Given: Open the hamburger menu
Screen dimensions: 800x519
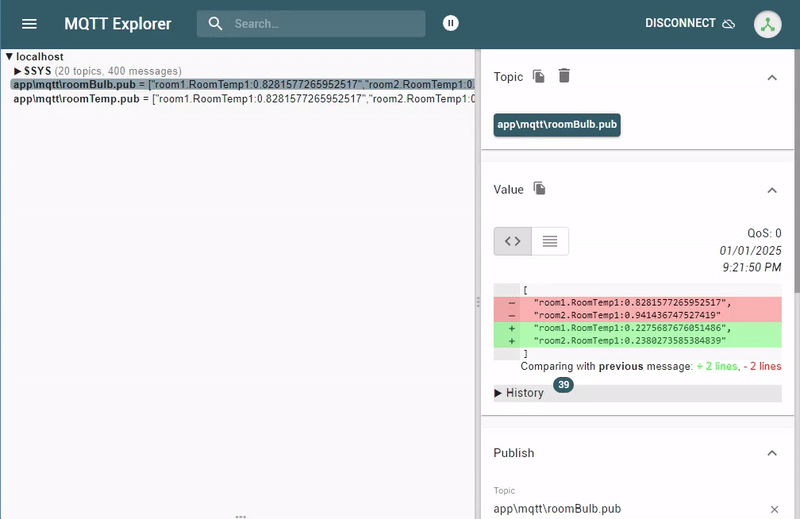Looking at the screenshot, I should [x=29, y=23].
